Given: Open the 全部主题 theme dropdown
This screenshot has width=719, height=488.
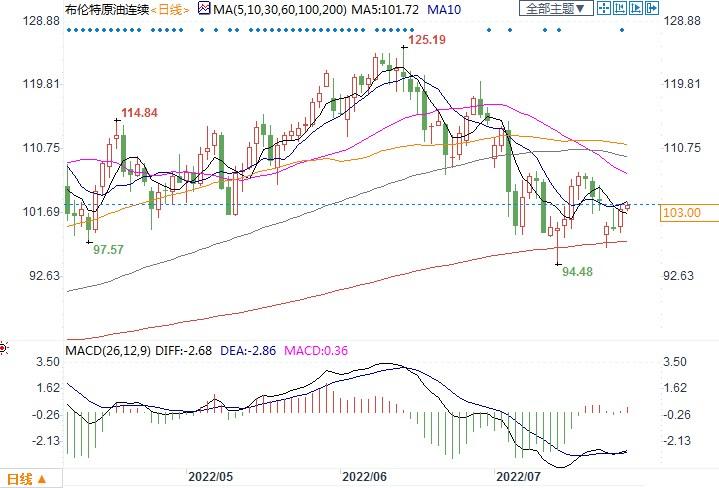Looking at the screenshot, I should pos(556,8).
